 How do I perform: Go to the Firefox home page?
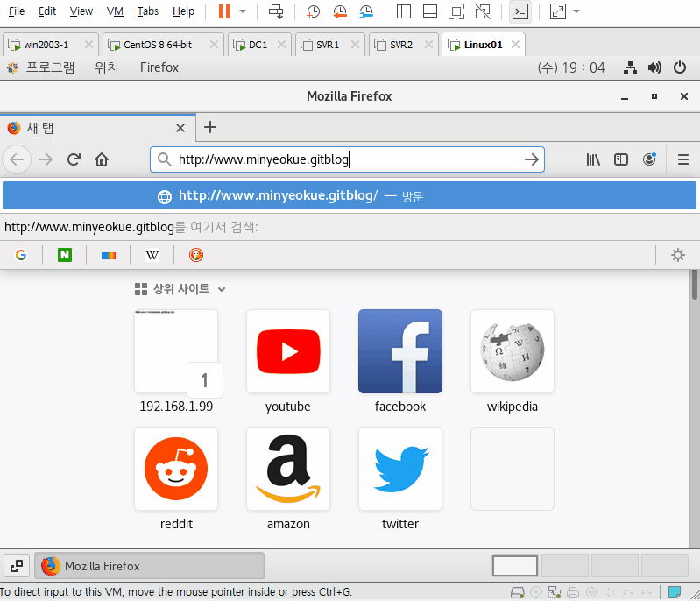click(102, 159)
